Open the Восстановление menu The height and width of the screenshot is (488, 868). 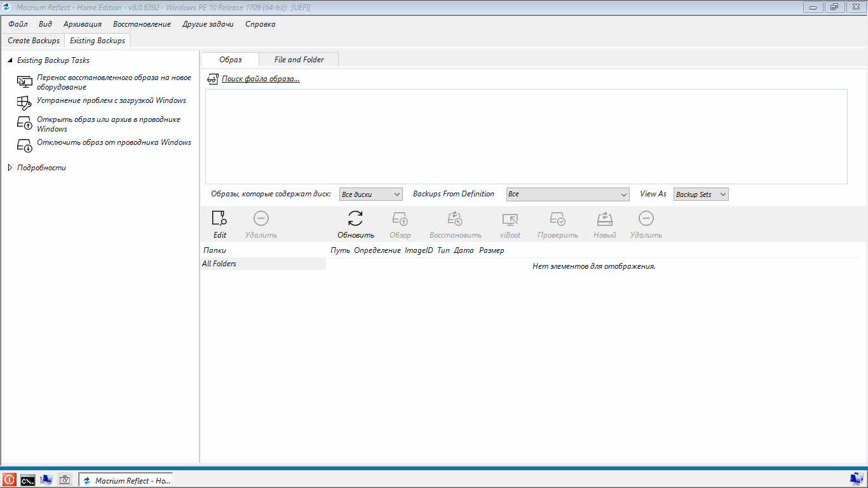142,24
